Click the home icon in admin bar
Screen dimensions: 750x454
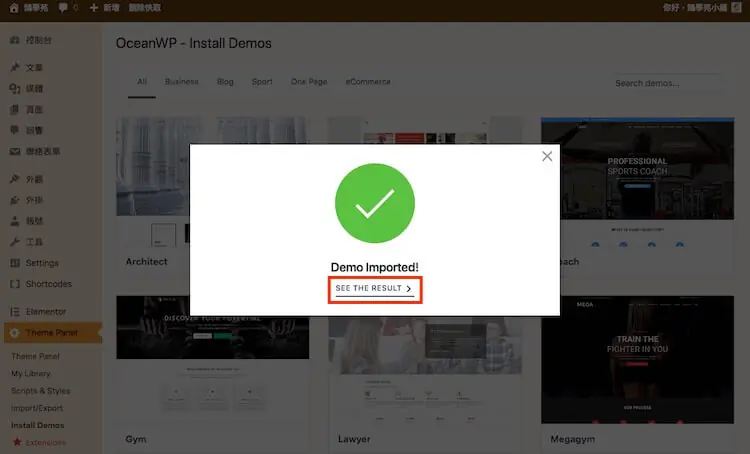click(x=14, y=8)
